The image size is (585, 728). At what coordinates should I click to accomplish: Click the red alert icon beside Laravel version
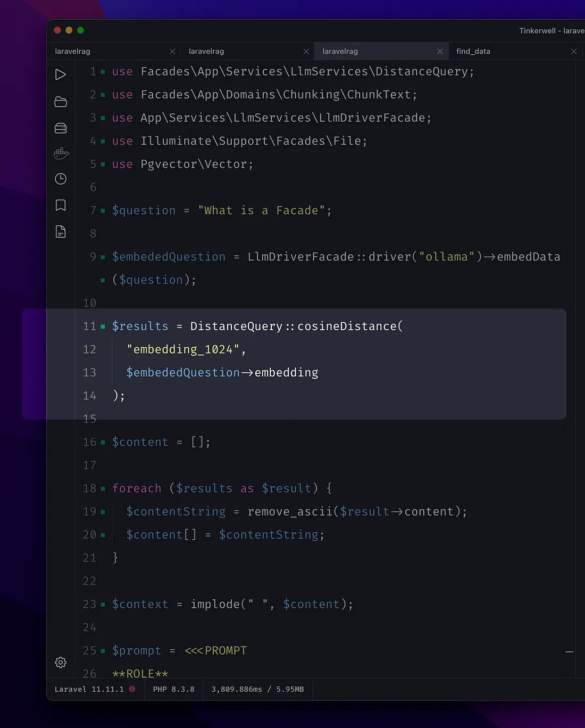pyautogui.click(x=132, y=689)
